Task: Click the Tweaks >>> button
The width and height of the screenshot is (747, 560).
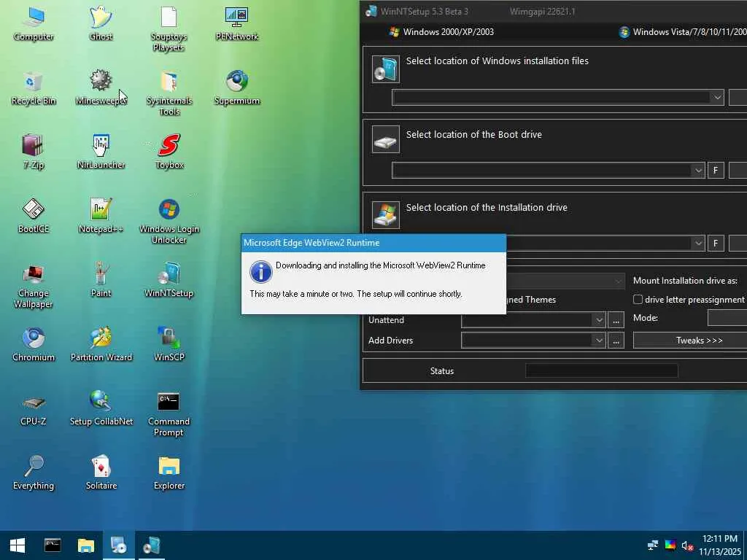Action: click(690, 341)
